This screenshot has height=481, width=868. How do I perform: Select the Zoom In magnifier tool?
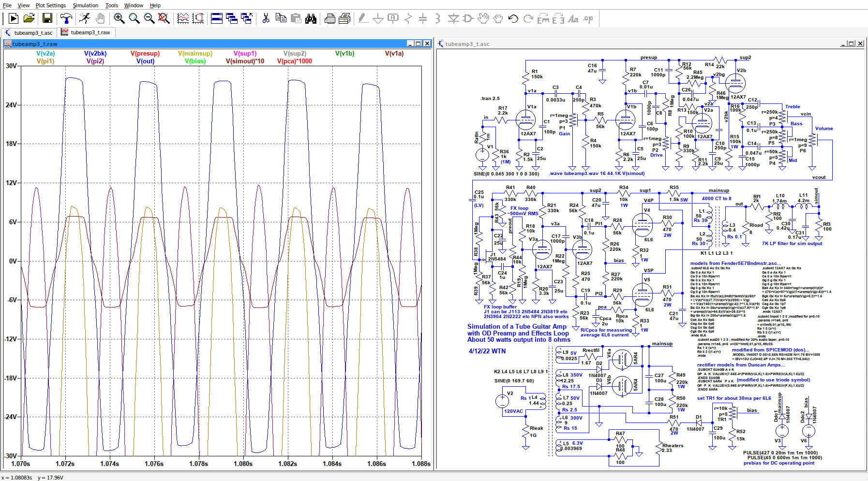(x=119, y=18)
